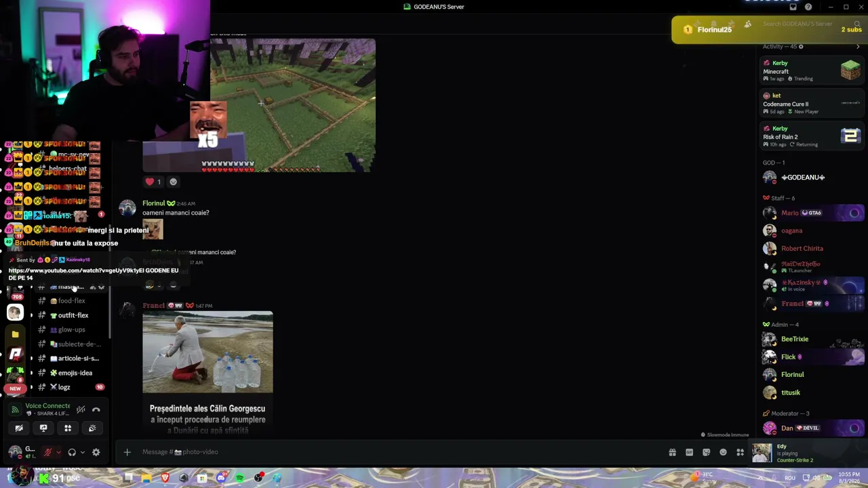Viewport: 868px width, 488px height.
Task: Add a reaction next to the heart
Action: coord(173,182)
